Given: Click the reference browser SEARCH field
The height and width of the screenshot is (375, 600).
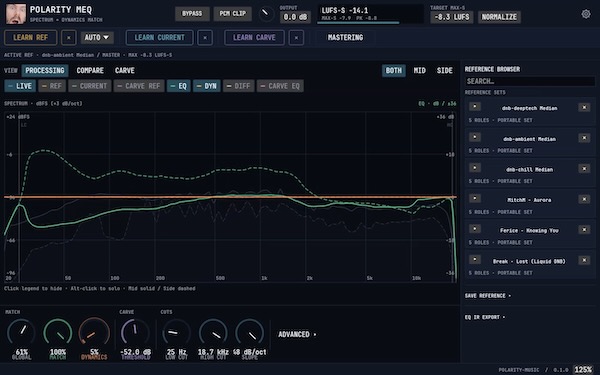Looking at the screenshot, I should [x=530, y=81].
